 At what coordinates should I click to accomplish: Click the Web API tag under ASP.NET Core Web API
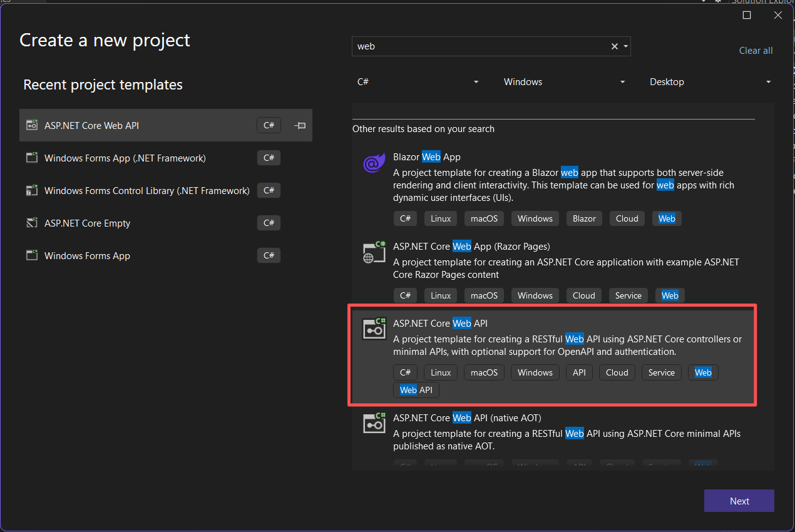click(416, 390)
